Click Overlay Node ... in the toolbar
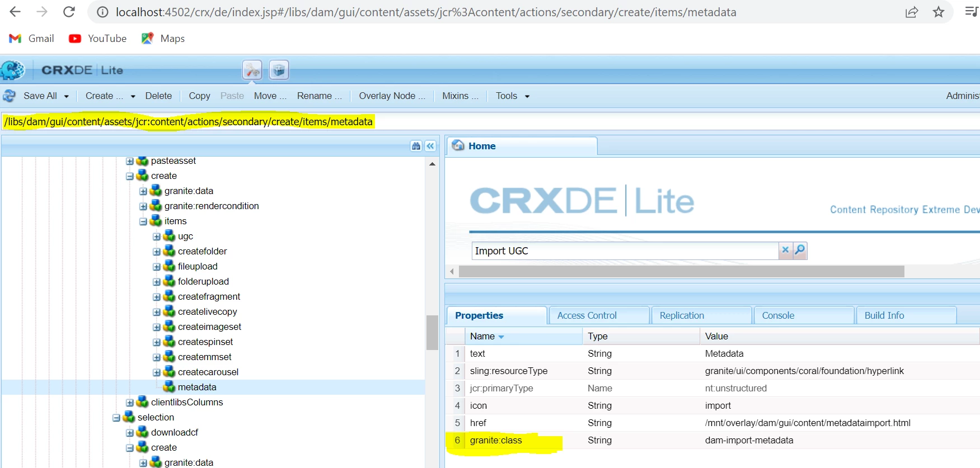980x468 pixels. point(392,96)
